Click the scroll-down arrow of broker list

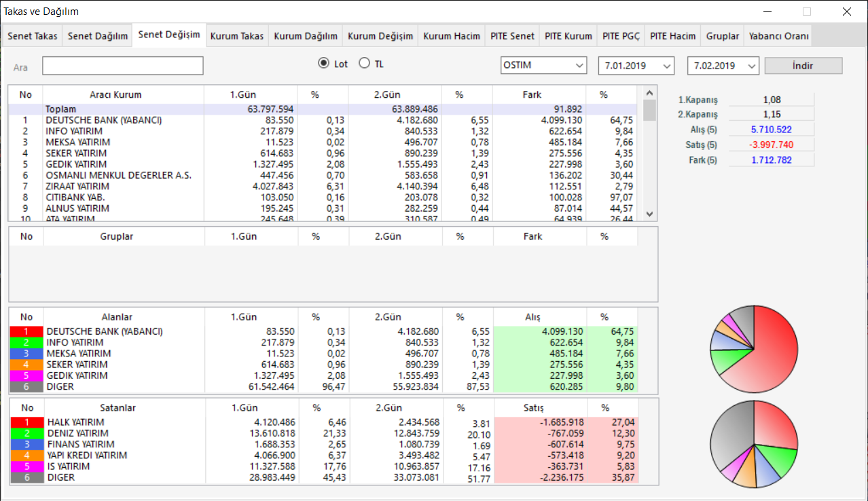(x=649, y=214)
